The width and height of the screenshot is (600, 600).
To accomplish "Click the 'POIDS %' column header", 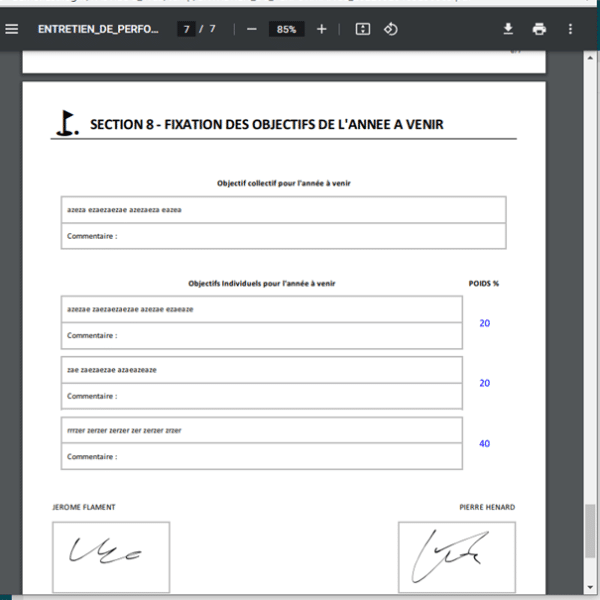I will point(484,284).
